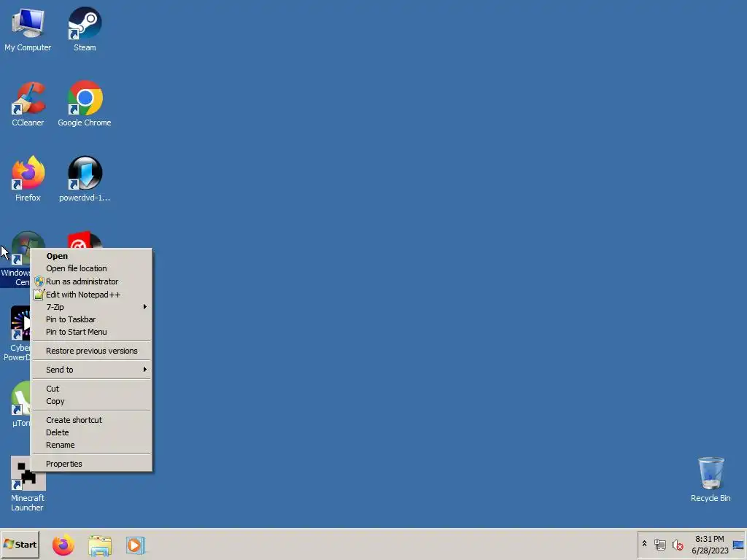The height and width of the screenshot is (560, 747).
Task: Select the Steam desktop shortcut
Action: pyautogui.click(x=85, y=29)
